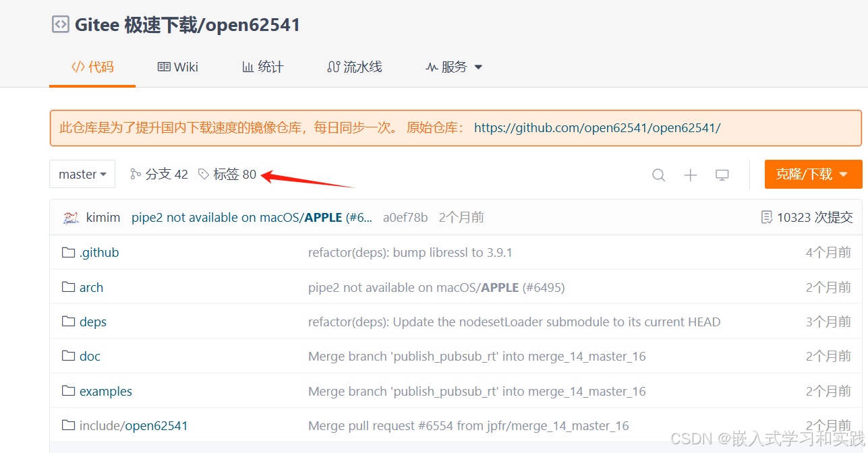Open the 服务 dropdown menu
Image resolution: width=868 pixels, height=453 pixels.
454,67
